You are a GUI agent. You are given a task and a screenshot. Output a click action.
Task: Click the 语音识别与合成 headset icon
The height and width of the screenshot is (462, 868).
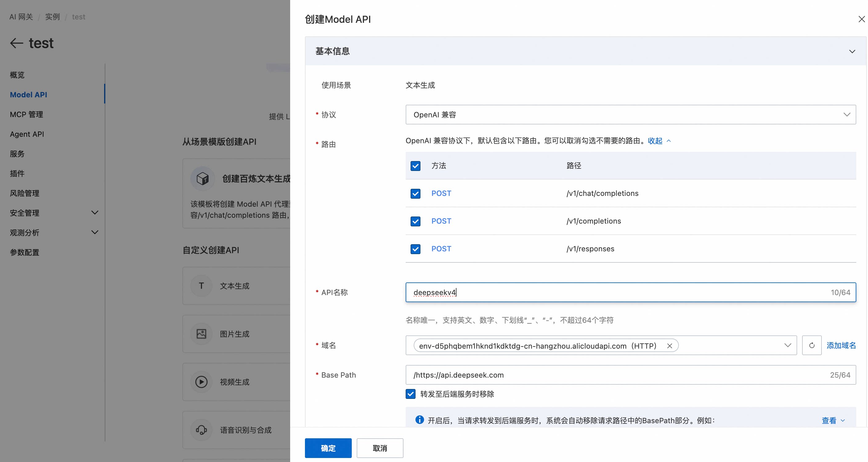(201, 430)
